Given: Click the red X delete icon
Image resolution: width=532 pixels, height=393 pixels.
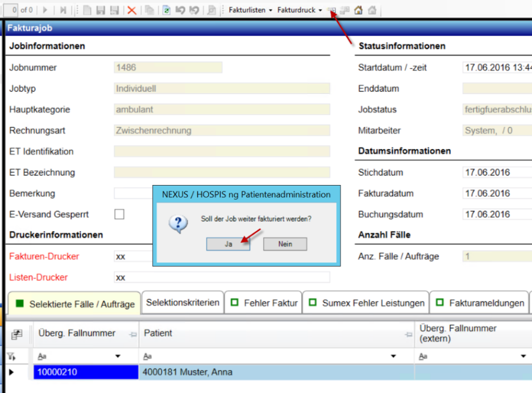Looking at the screenshot, I should [132, 10].
